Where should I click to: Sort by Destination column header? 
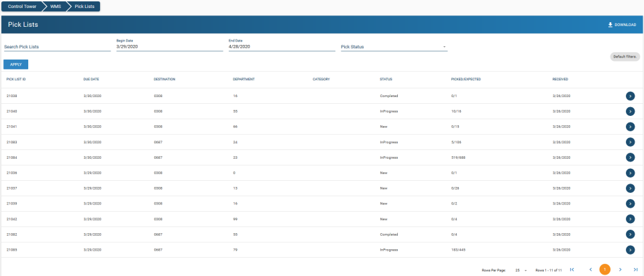click(165, 79)
